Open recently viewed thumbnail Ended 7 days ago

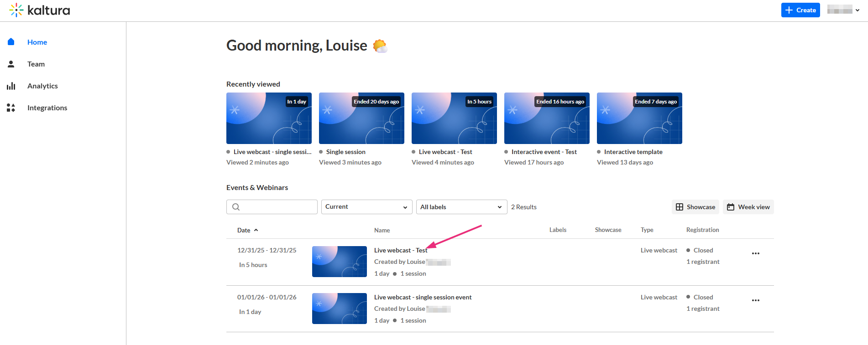click(x=639, y=118)
